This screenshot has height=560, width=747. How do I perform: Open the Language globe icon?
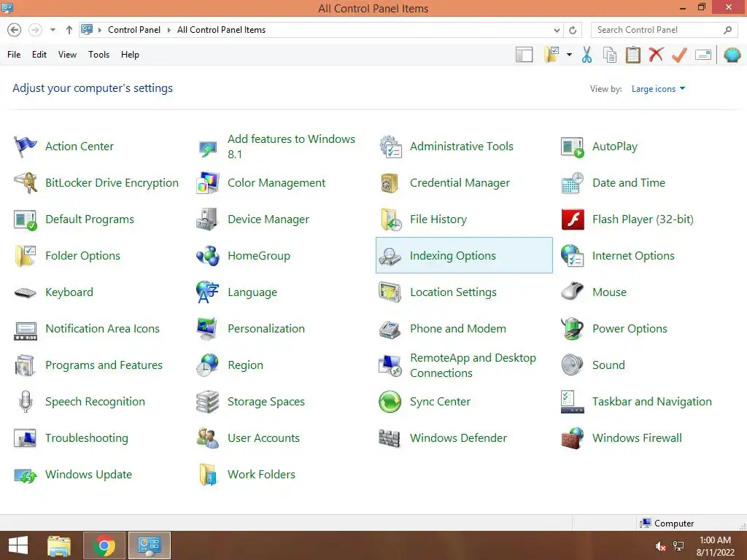tap(207, 292)
